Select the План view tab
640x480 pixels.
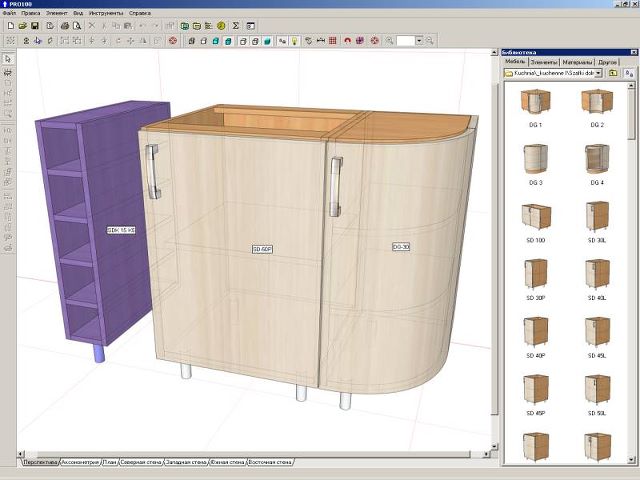(x=110, y=462)
